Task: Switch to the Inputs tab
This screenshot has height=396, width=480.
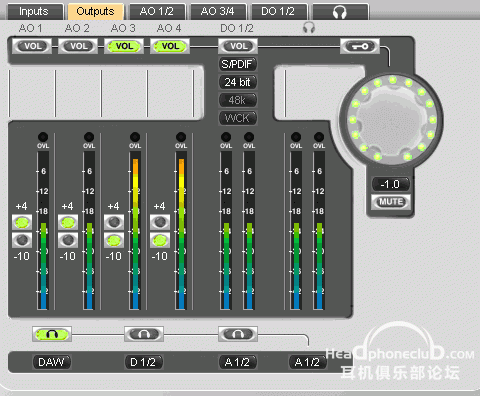Action: click(x=34, y=12)
